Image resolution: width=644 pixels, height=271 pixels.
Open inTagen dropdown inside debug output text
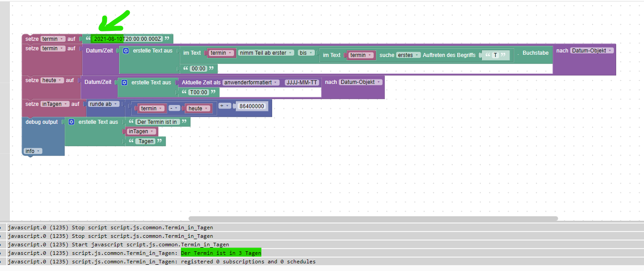tap(141, 131)
